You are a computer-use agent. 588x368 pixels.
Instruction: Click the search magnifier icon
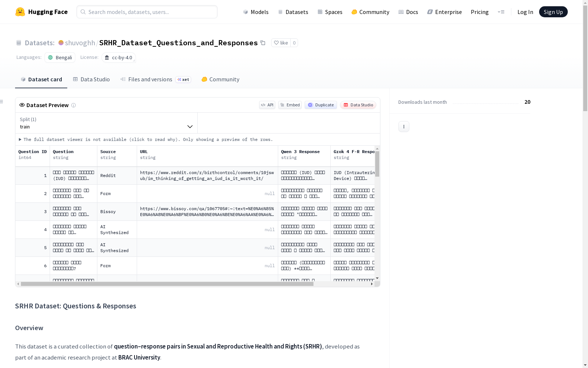pos(83,12)
